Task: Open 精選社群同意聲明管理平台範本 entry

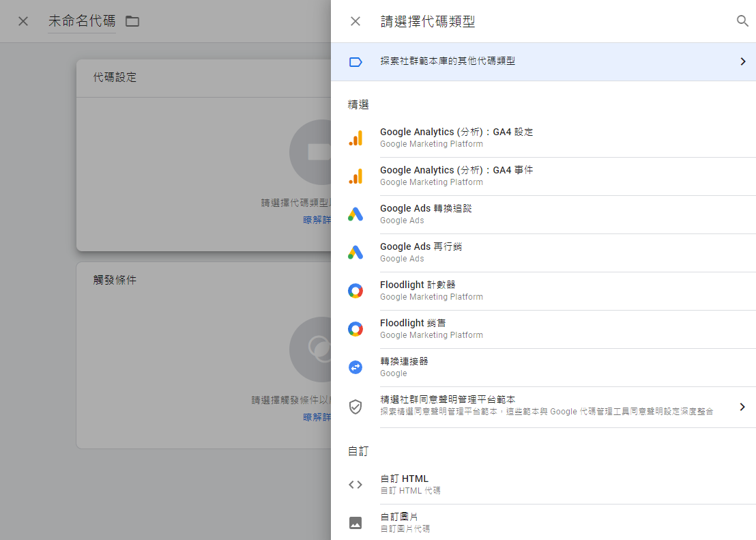Action: click(543, 407)
